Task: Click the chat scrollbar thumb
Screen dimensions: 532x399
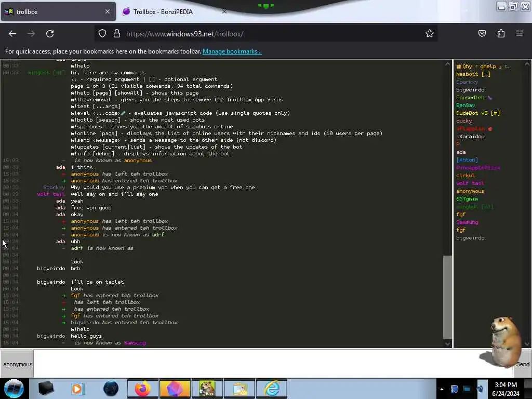Action: [x=447, y=297]
